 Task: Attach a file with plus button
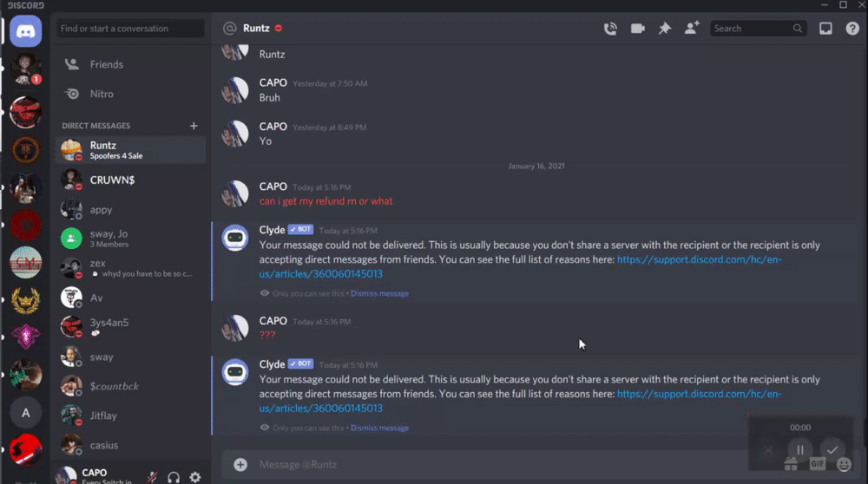click(x=240, y=464)
